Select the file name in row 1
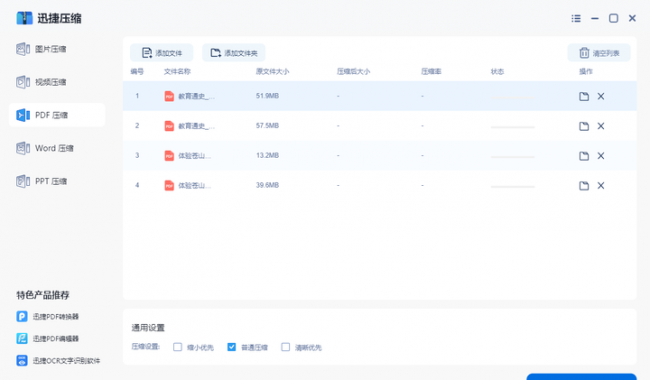Screen dimensions: 650x380 [x=196, y=97]
